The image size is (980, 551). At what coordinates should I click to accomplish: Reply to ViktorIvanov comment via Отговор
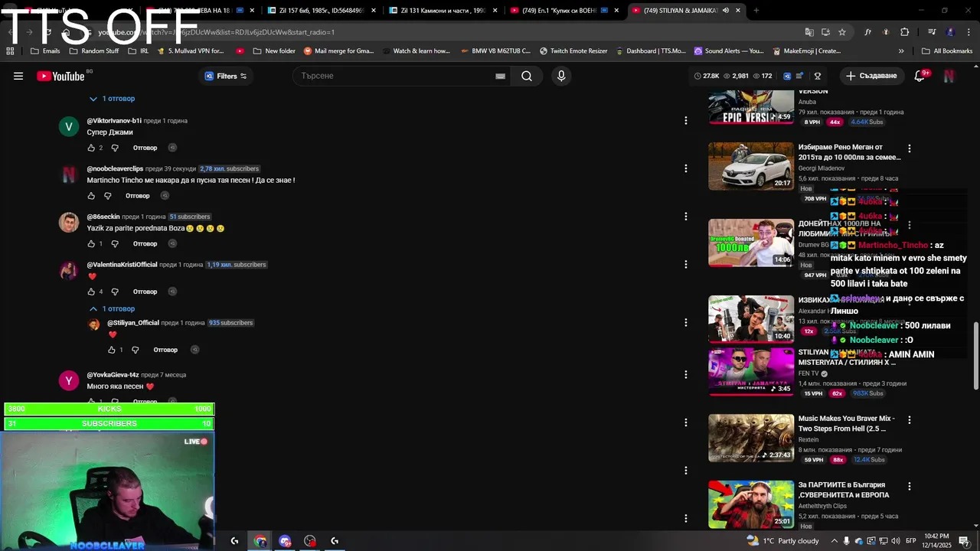point(145,148)
